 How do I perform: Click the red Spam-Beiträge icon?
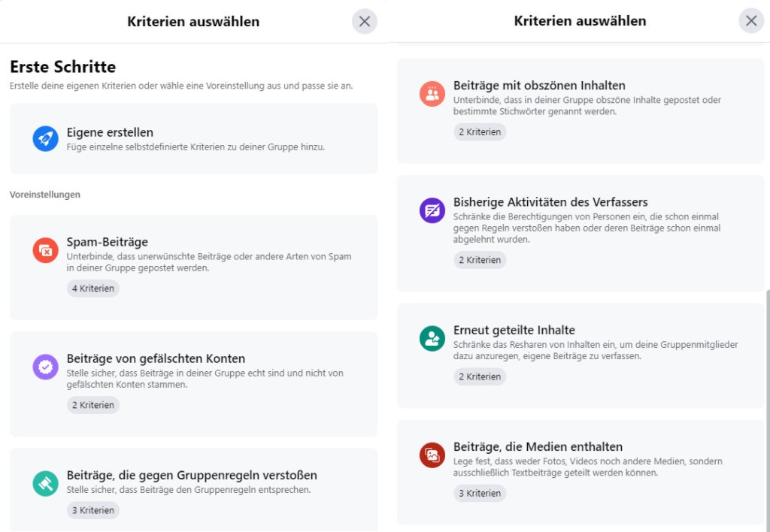(45, 250)
